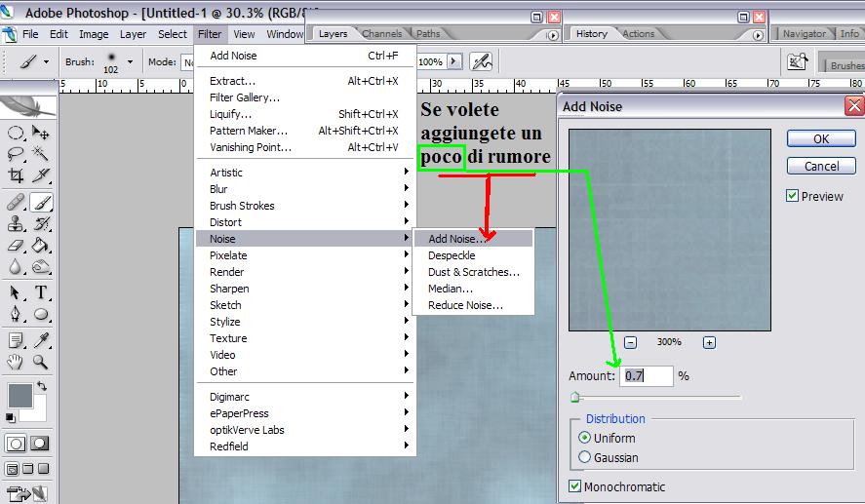865x504 pixels.
Task: Switch to Full Screen with Menu Bar mode
Action: coord(27,469)
